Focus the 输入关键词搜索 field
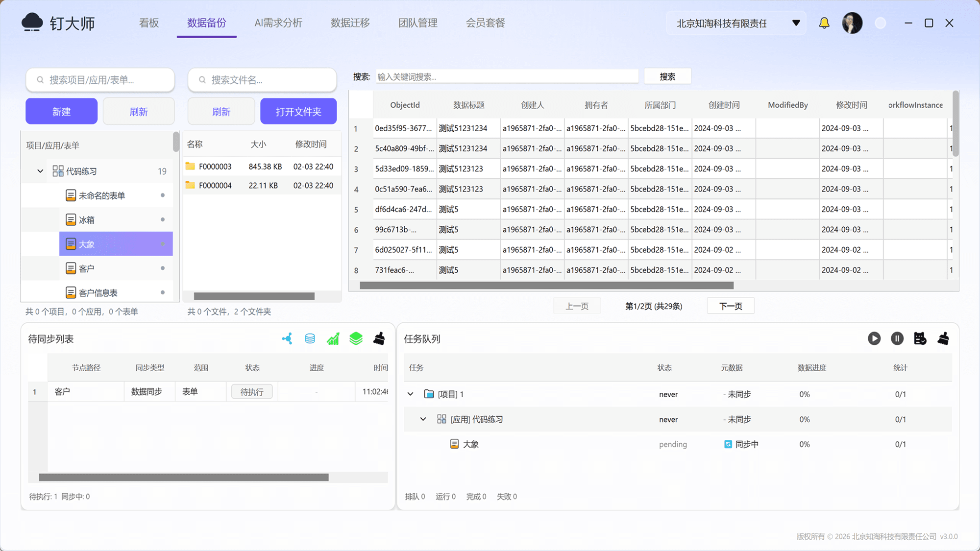980x551 pixels. click(507, 76)
